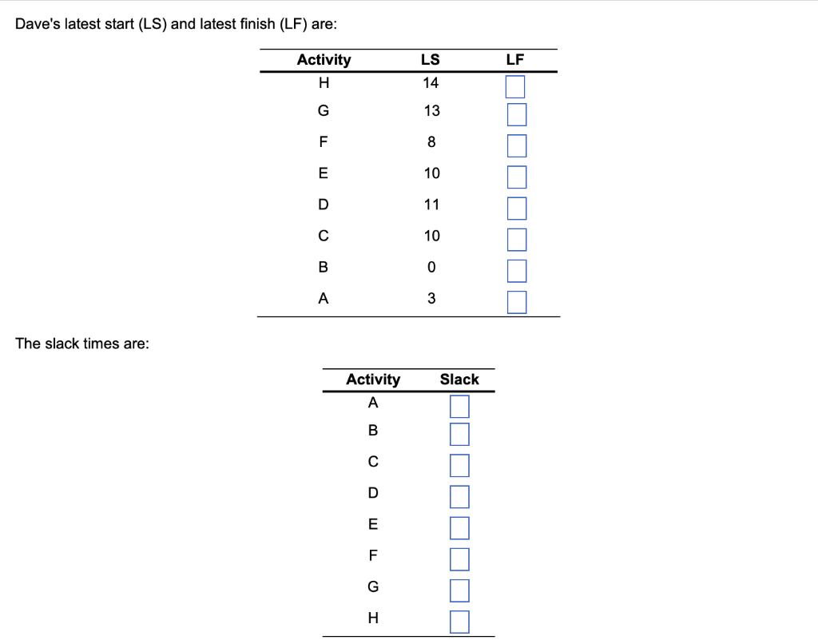Click the LF input box for activity C

[x=515, y=239]
